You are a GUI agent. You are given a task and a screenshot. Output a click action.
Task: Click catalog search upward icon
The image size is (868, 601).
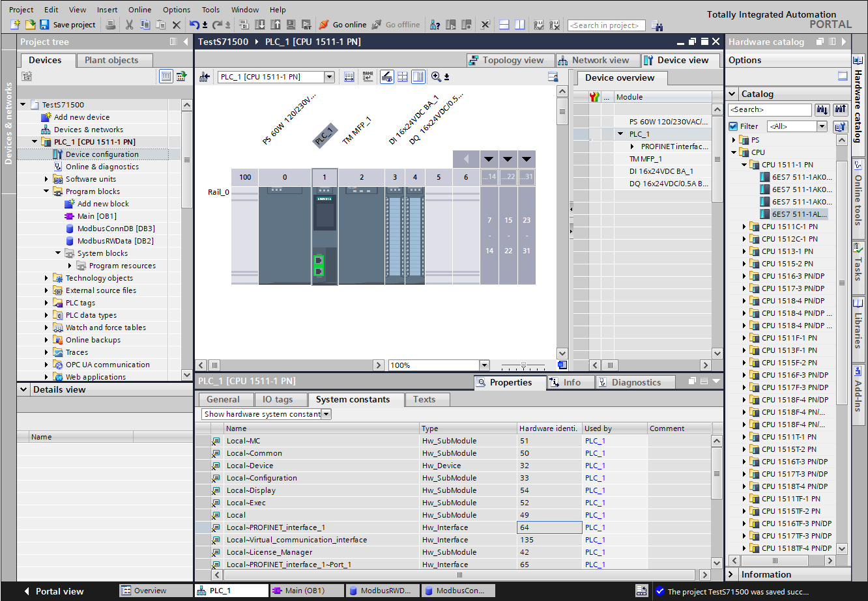click(x=840, y=109)
